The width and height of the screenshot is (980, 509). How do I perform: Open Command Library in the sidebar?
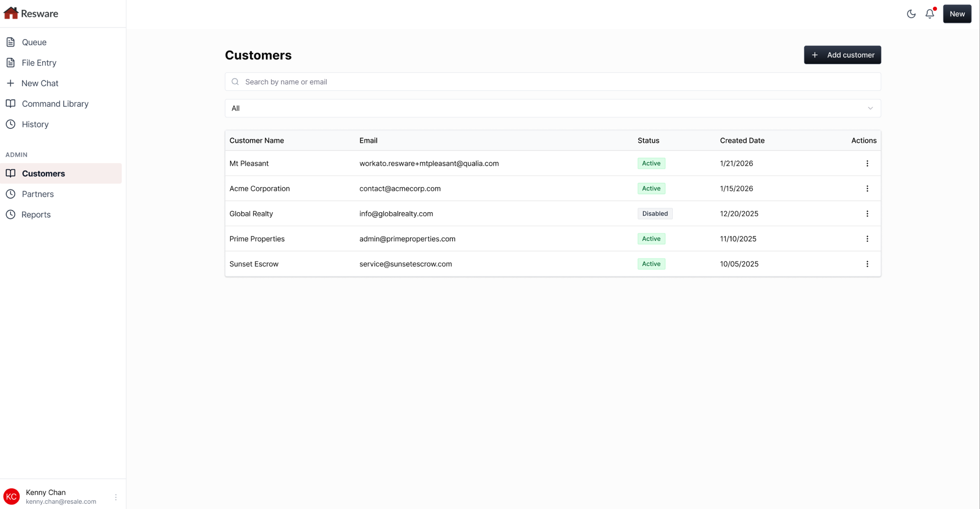61,104
